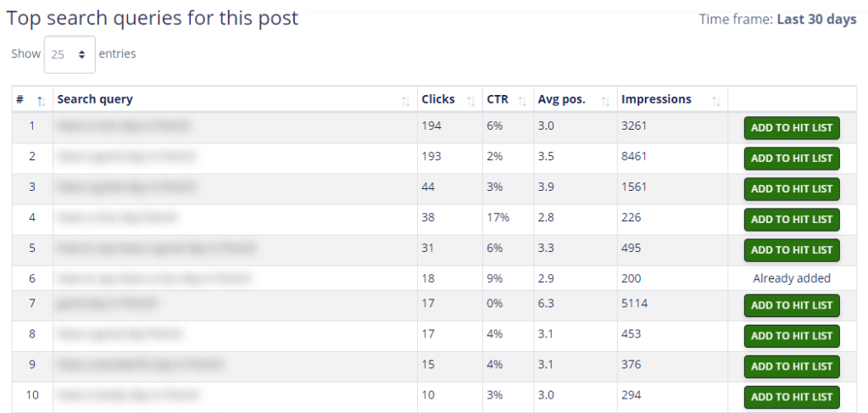
Task: Click sort arrows icon in Search query column
Action: coord(405,101)
